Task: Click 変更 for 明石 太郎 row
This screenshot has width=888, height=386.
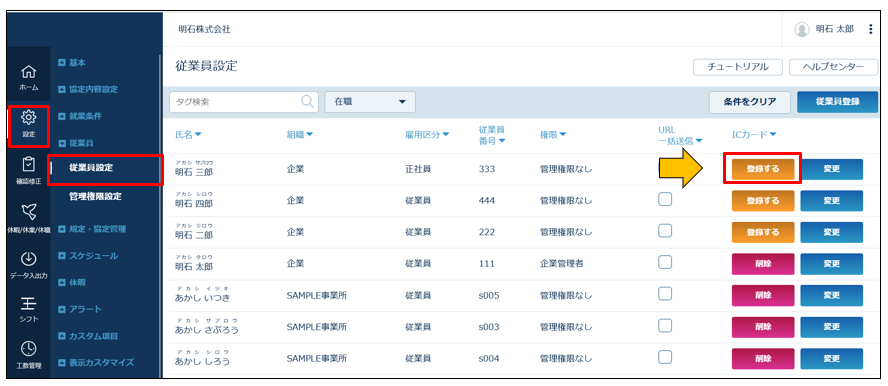Action: tap(831, 264)
